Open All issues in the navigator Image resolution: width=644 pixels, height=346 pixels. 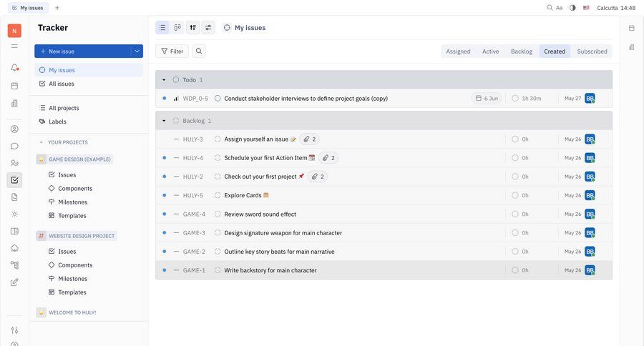(x=89, y=84)
